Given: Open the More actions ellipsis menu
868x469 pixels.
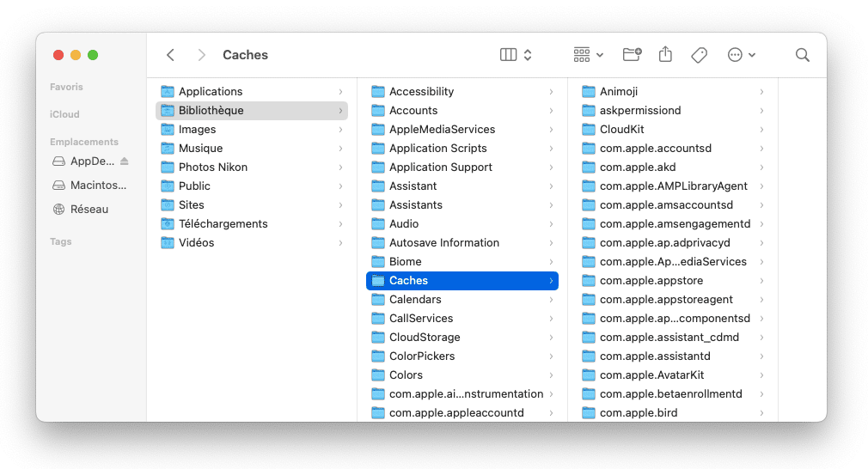Looking at the screenshot, I should point(741,55).
